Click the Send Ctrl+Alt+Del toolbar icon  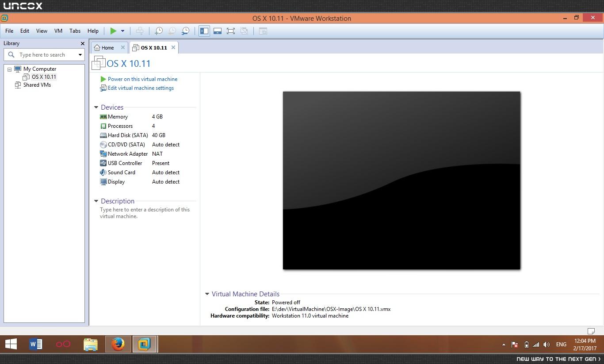139,31
